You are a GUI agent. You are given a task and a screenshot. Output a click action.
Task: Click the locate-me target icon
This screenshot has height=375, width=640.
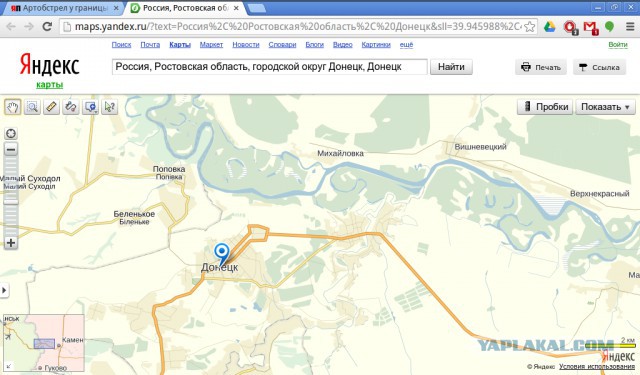coord(11,133)
